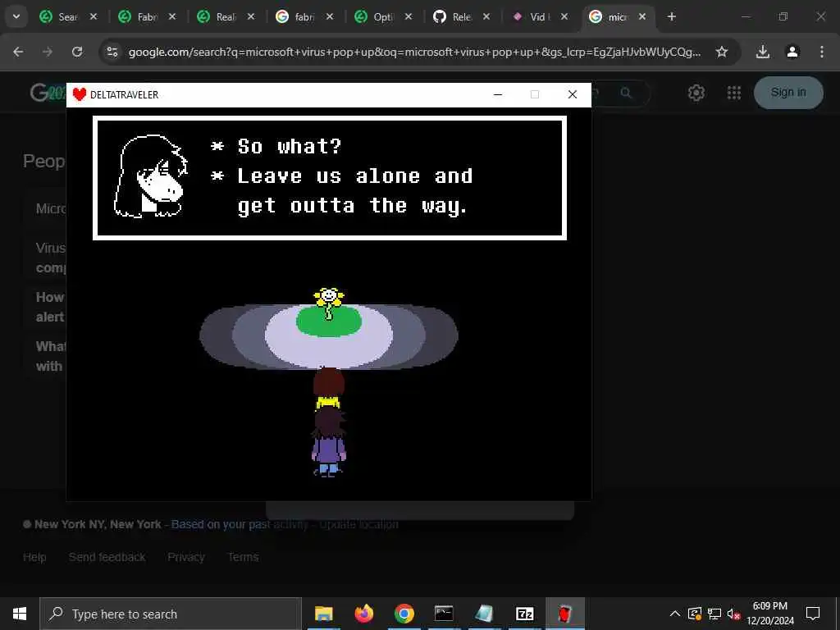The width and height of the screenshot is (840, 630).
Task: Open the Windows notification center
Action: (813, 614)
